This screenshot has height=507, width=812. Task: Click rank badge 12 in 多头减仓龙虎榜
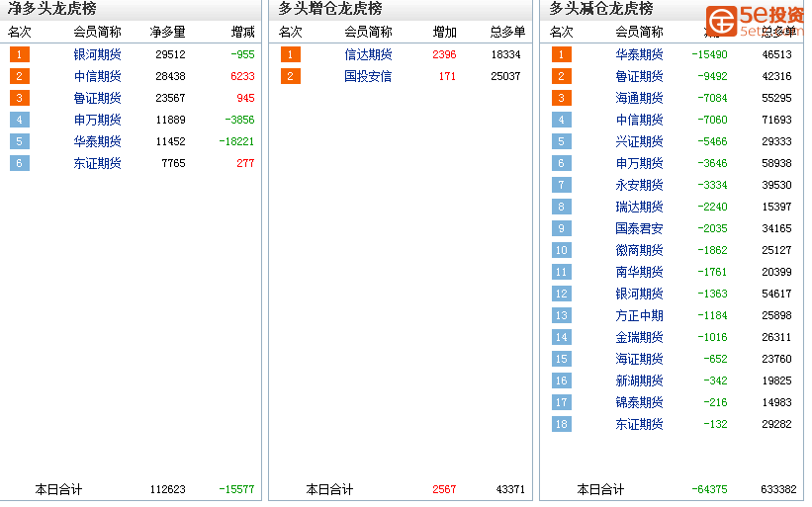pos(562,294)
